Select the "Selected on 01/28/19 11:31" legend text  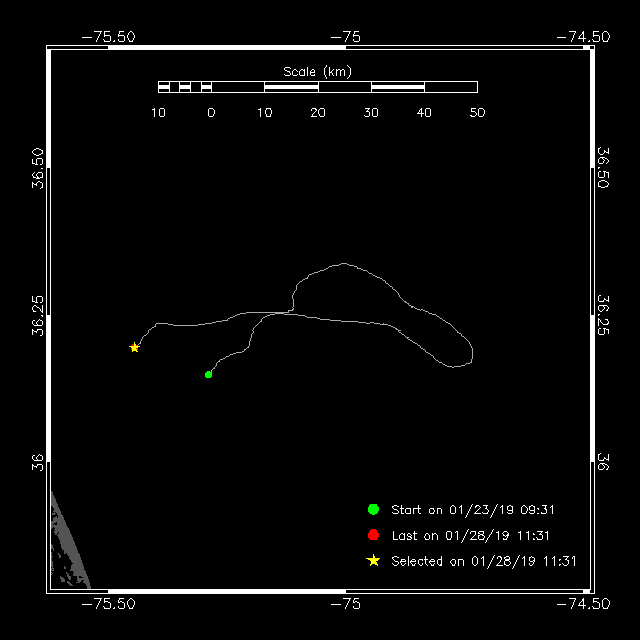point(484,562)
